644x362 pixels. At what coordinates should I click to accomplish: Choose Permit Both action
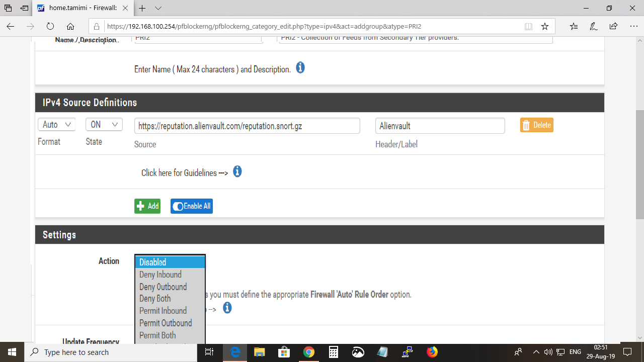tap(170, 335)
